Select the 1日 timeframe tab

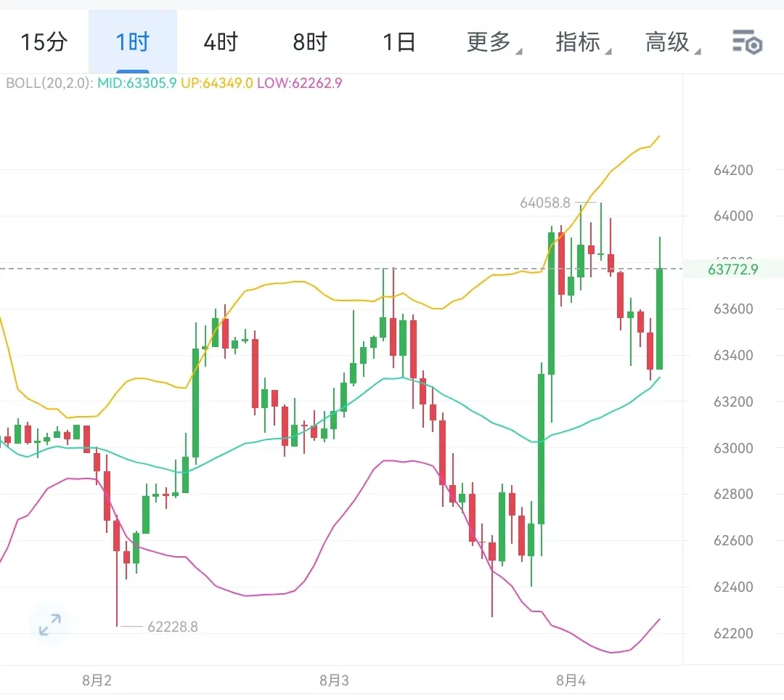tap(399, 42)
